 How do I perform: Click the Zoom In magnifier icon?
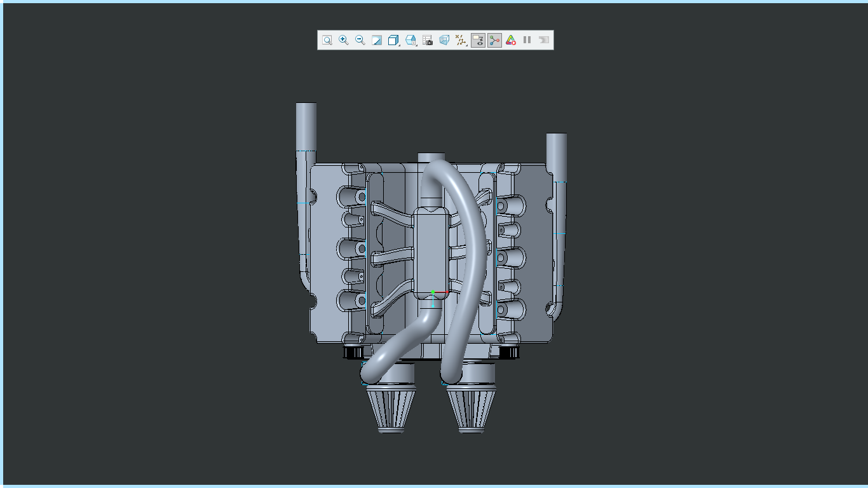coord(343,40)
